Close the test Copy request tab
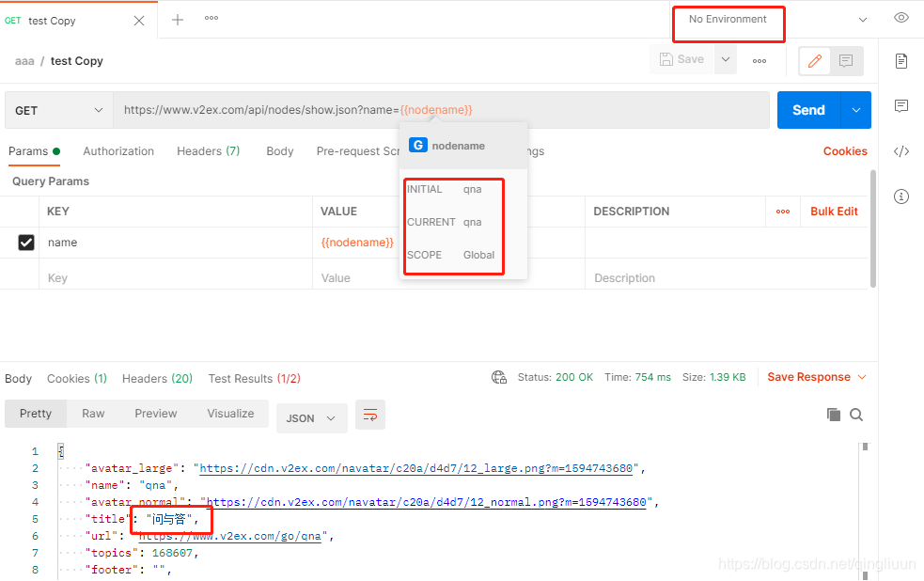924x581 pixels. (139, 21)
